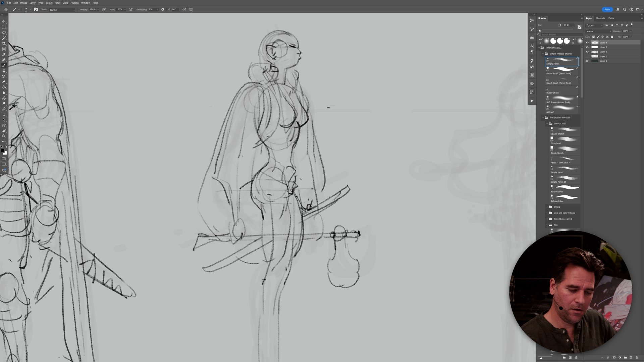The width and height of the screenshot is (644, 362).
Task: Open the layer blend mode Normal dropdown
Action: coord(598,31)
